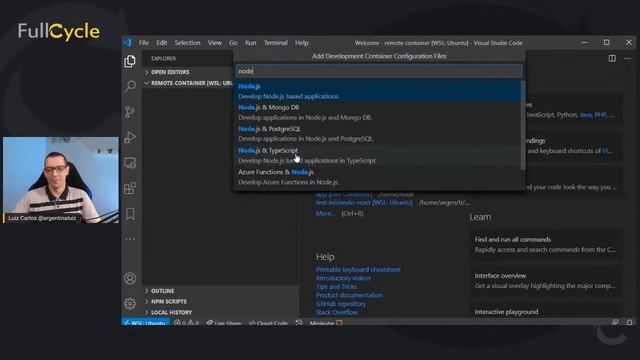Image resolution: width=640 pixels, height=360 pixels.
Task: Click the split editor icon
Action: 612,59
